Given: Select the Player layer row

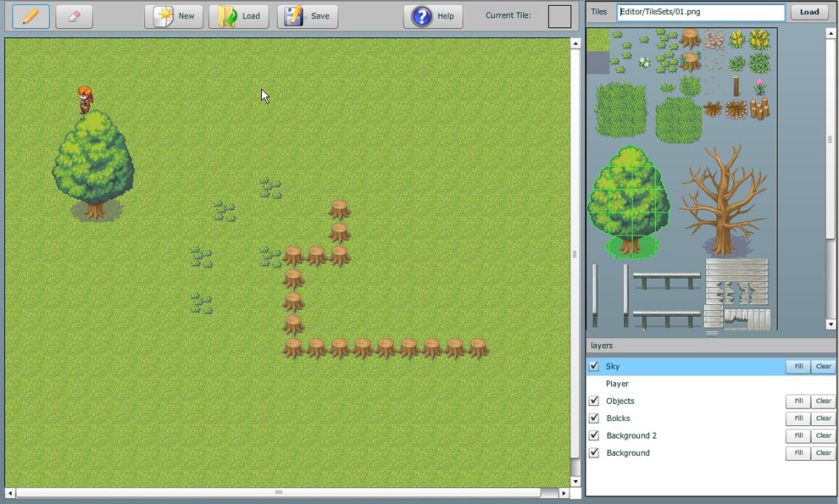Looking at the screenshot, I should click(617, 384).
